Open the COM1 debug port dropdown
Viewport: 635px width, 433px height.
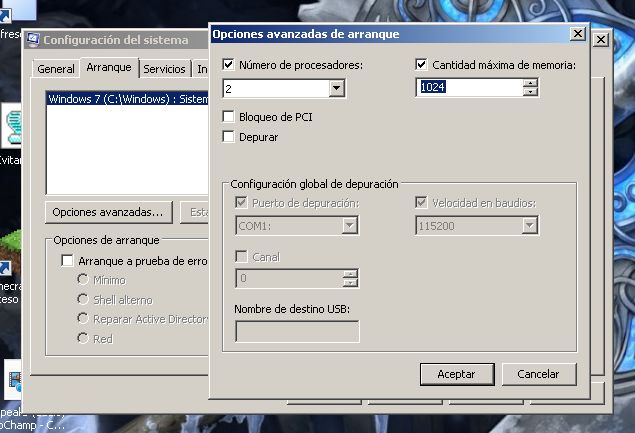[x=349, y=226]
